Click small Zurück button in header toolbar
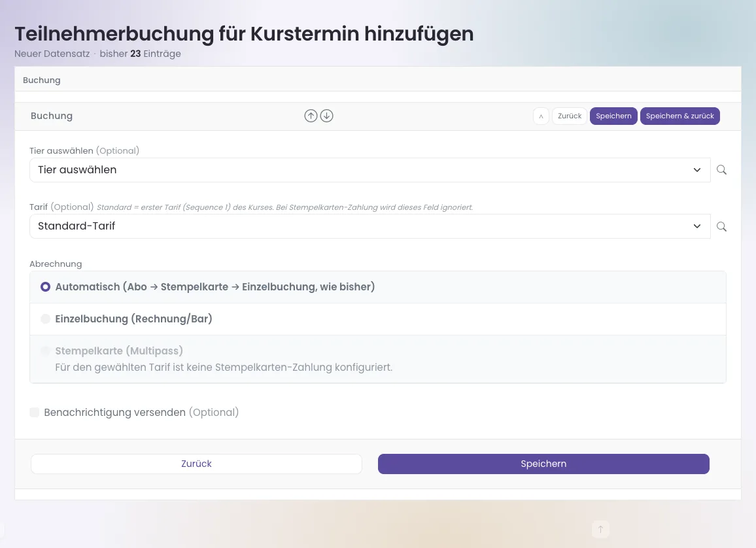756x548 pixels. pos(570,116)
